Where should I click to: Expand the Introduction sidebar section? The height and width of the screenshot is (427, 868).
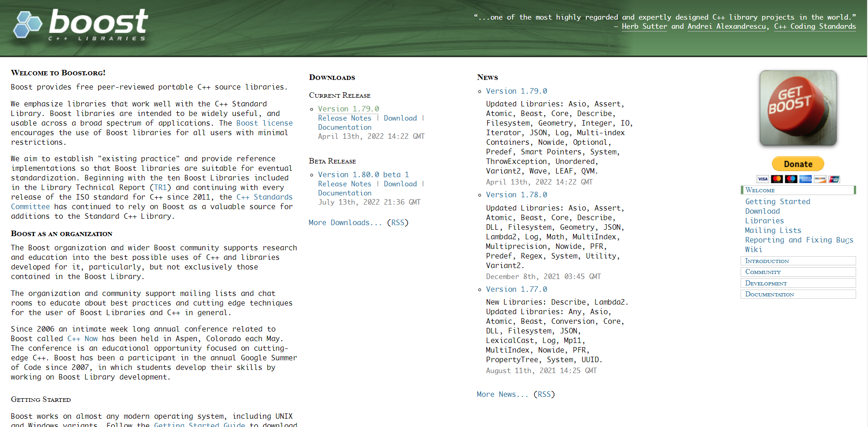(x=798, y=261)
